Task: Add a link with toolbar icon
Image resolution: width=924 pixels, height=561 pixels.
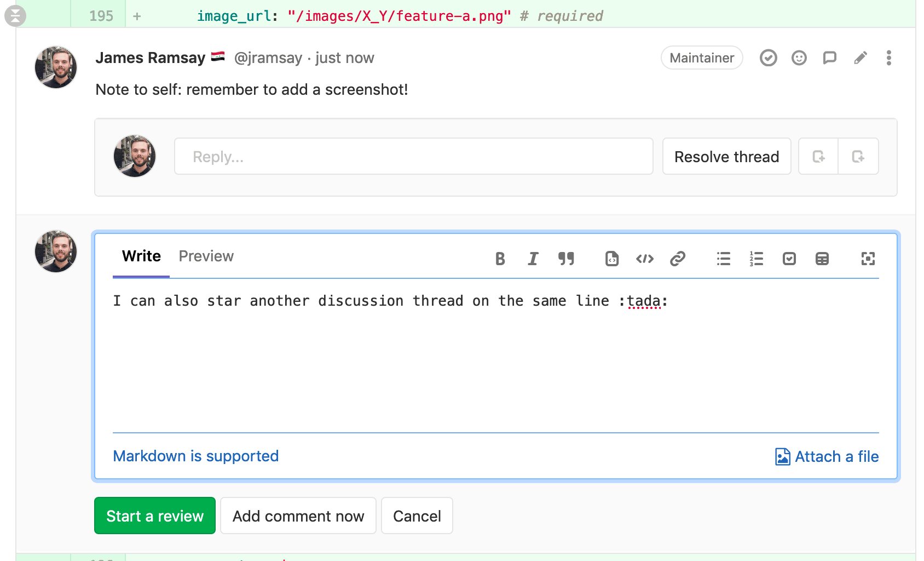Action: pos(678,259)
